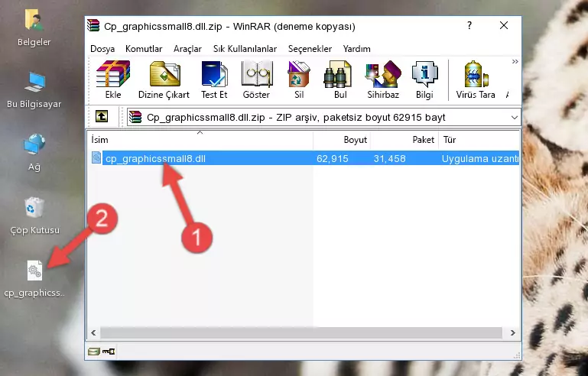The width and height of the screenshot is (588, 376).
Task: Open the Dosya menu
Action: [x=102, y=49]
